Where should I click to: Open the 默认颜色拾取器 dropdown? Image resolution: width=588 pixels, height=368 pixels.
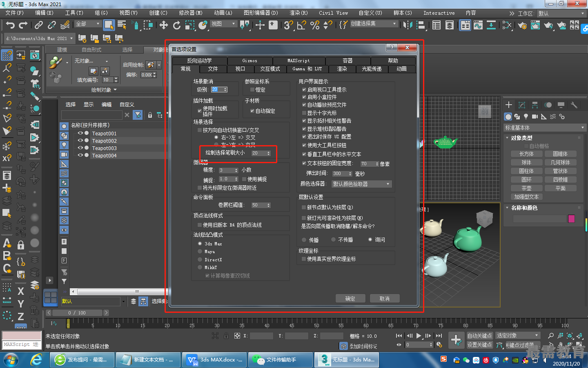tap(362, 184)
